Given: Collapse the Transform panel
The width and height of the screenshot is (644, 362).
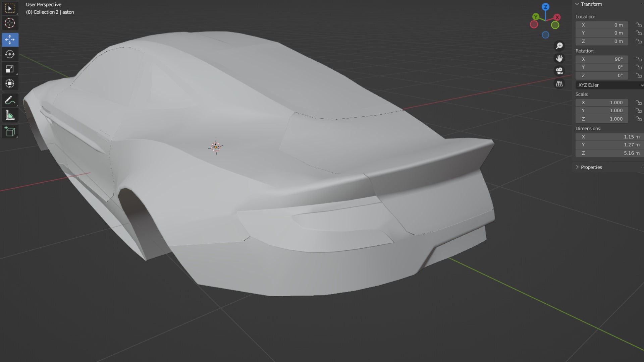Looking at the screenshot, I should tap(577, 4).
